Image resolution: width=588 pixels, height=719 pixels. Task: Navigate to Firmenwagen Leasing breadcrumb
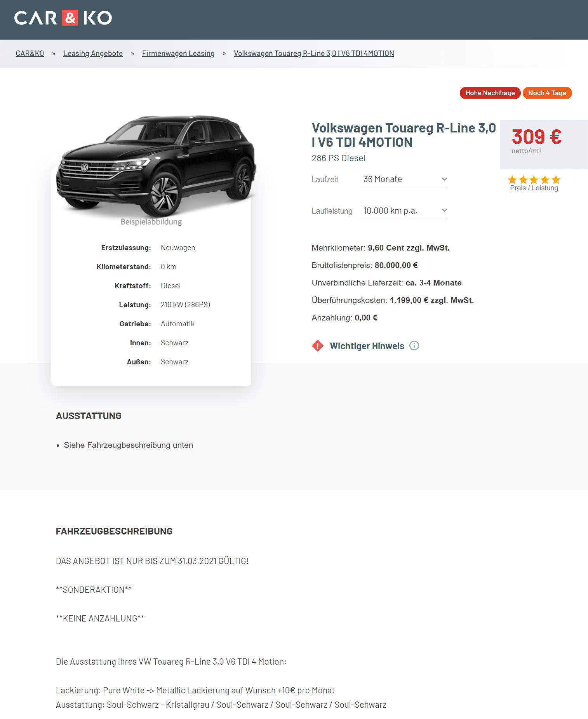178,53
